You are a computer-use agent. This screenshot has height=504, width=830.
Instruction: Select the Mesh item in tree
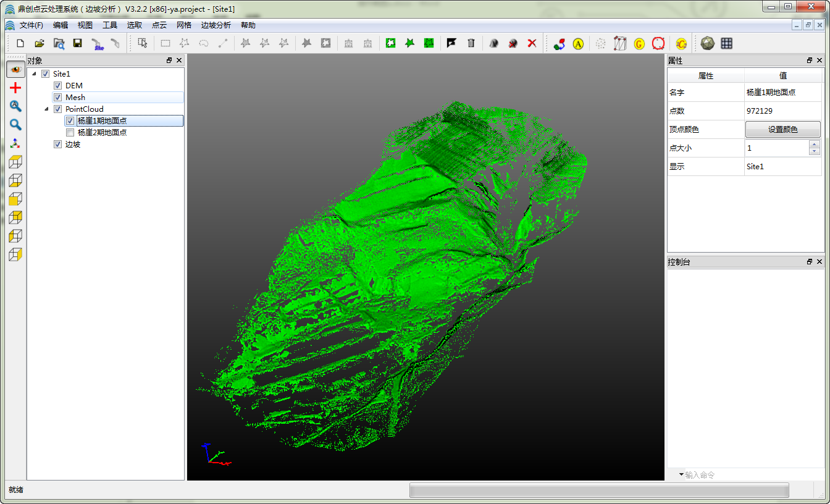point(75,98)
